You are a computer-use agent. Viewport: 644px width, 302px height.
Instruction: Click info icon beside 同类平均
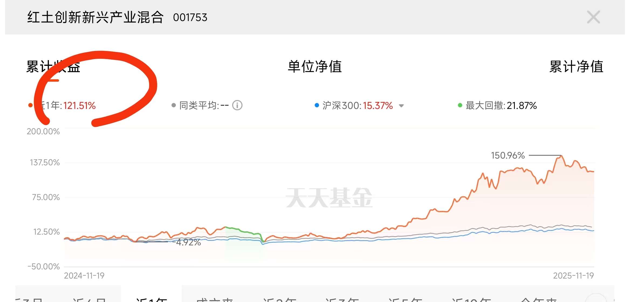coord(237,105)
